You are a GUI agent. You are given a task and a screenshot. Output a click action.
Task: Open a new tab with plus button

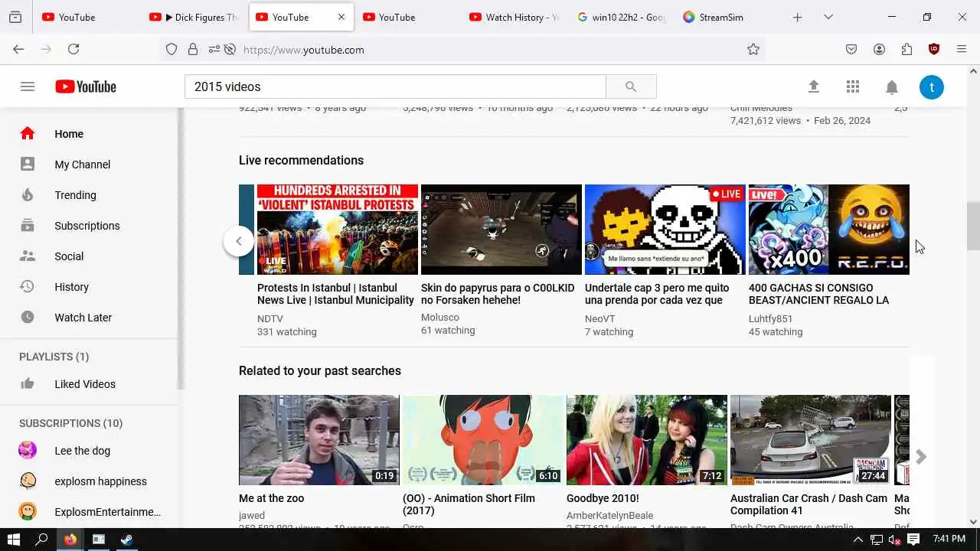(797, 17)
